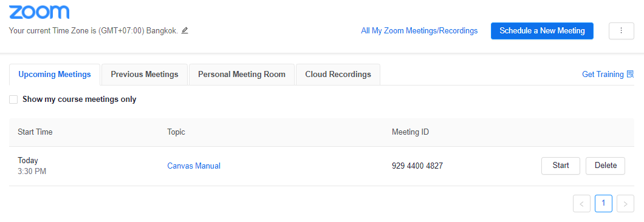Enable Show my course meetings only checkbox

pyautogui.click(x=13, y=99)
